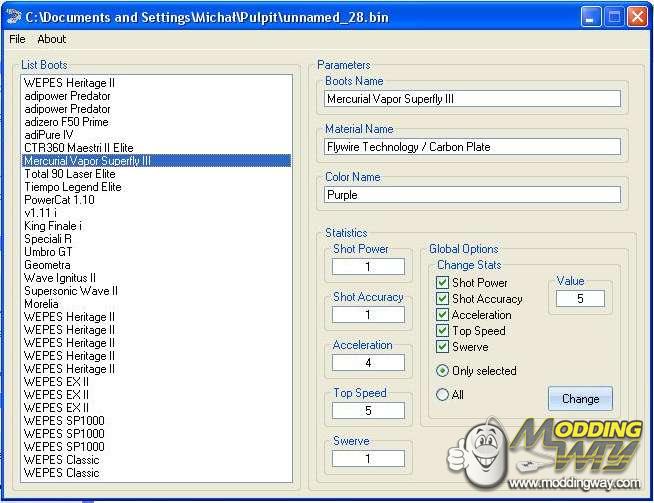Choose the All radio option
Viewport: 654px width, 503px height.
443,395
